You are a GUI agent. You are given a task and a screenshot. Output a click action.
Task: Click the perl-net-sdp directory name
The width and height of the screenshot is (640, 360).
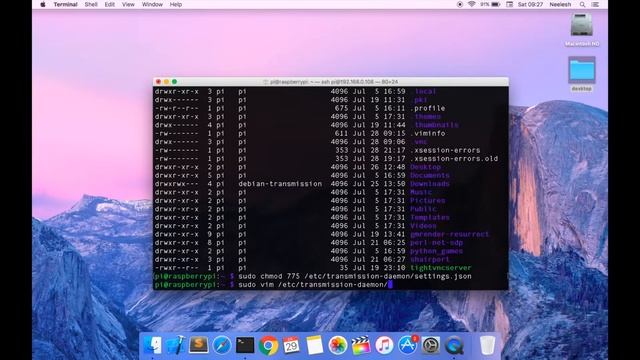click(x=436, y=243)
